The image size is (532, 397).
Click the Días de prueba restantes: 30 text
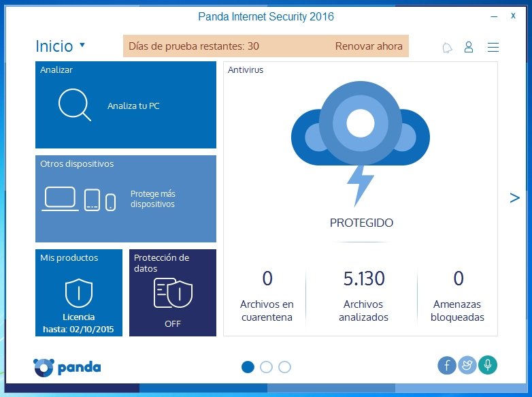194,46
